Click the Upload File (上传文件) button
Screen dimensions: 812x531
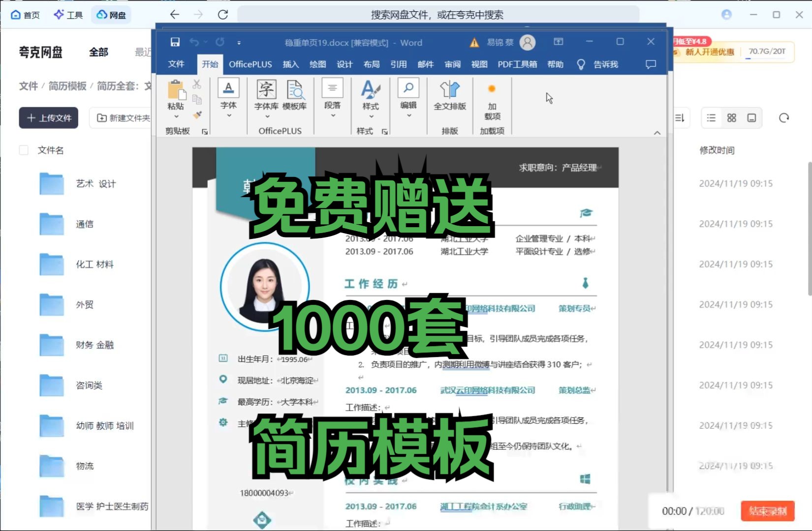[x=49, y=118]
